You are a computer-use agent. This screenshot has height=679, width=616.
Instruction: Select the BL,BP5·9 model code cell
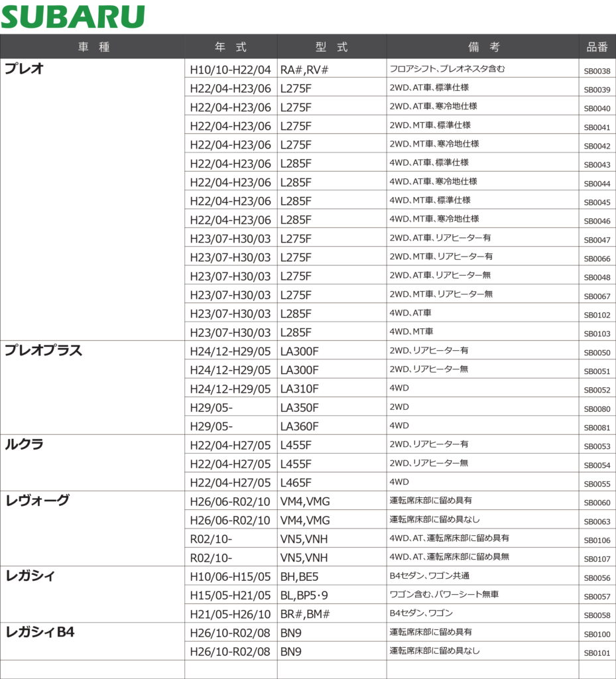(308, 595)
